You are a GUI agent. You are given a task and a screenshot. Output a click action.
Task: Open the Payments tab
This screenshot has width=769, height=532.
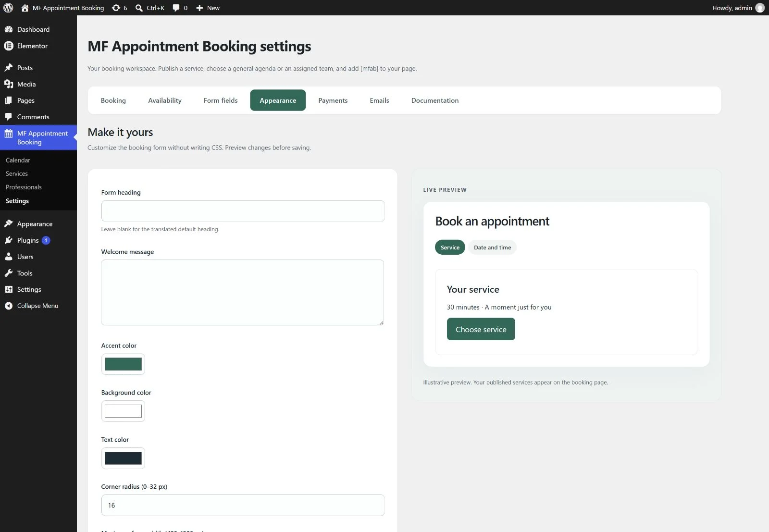click(333, 100)
